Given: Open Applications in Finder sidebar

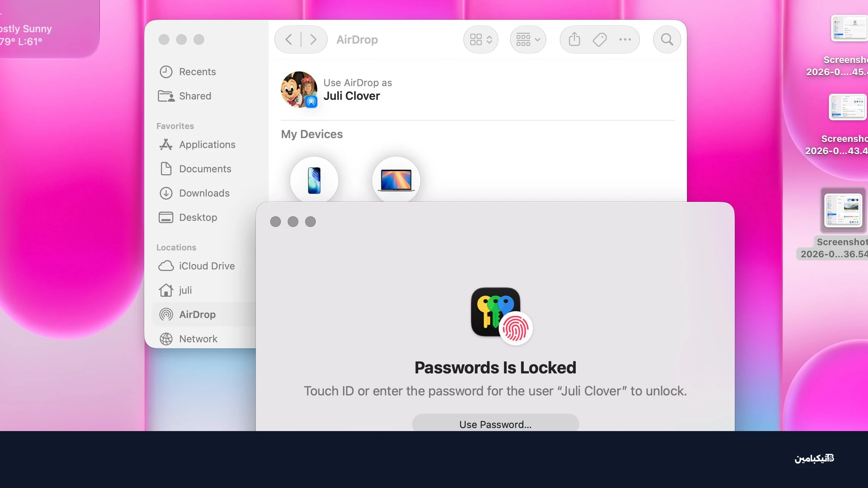Looking at the screenshot, I should coord(197,145).
